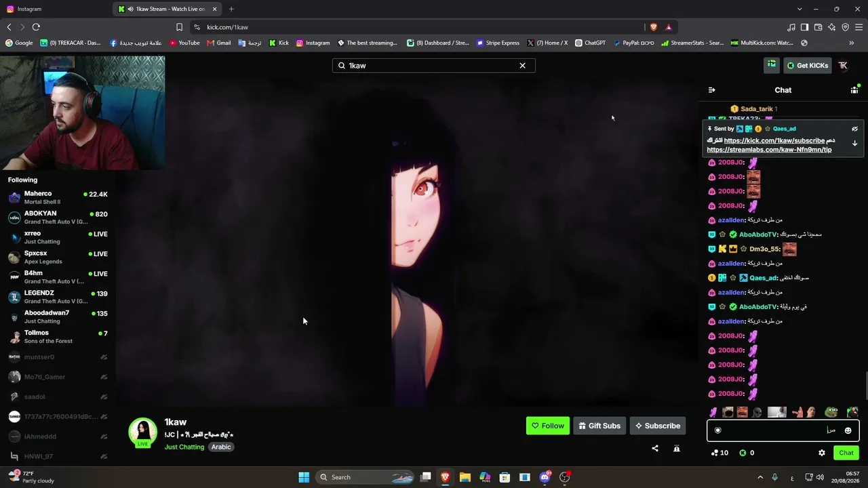Switch to the Instagram browser tab
868x488 pixels.
tap(56, 9)
